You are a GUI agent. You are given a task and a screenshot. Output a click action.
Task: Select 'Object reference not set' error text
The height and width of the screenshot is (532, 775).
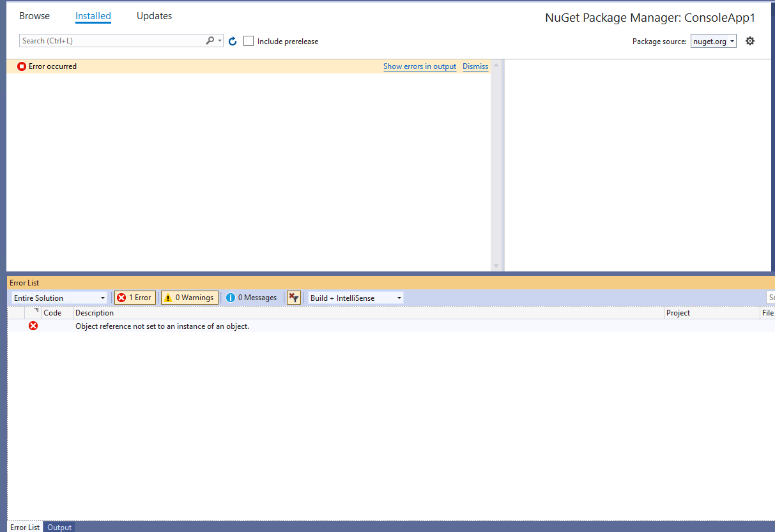[162, 326]
